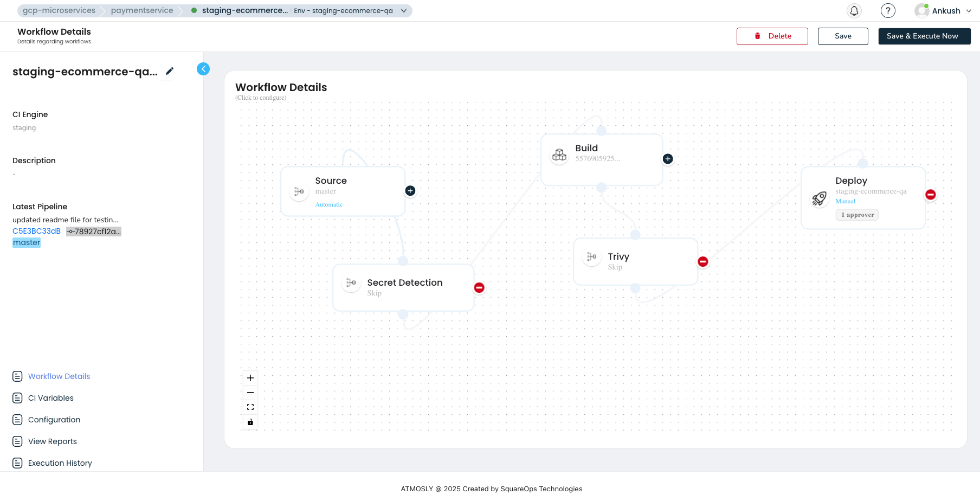Click the Source node git branch icon
Screen dimensions: 980x501
[x=299, y=191]
